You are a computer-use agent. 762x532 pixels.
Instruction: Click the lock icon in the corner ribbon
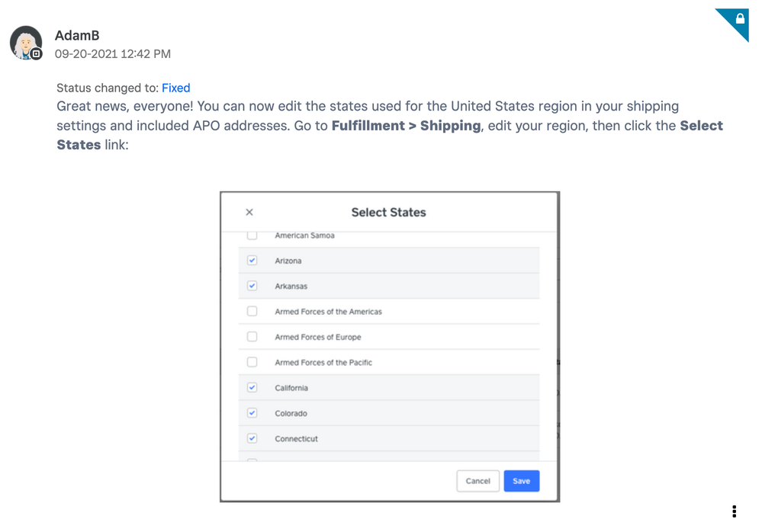[739, 18]
